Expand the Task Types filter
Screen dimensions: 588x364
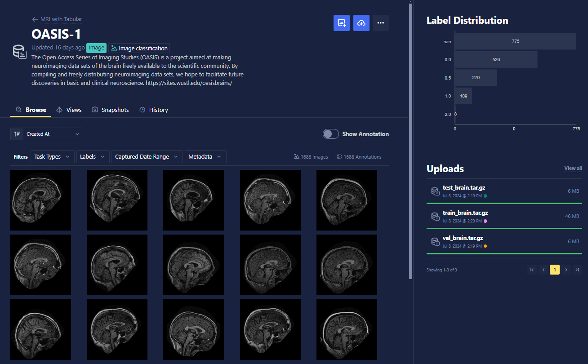coord(52,157)
